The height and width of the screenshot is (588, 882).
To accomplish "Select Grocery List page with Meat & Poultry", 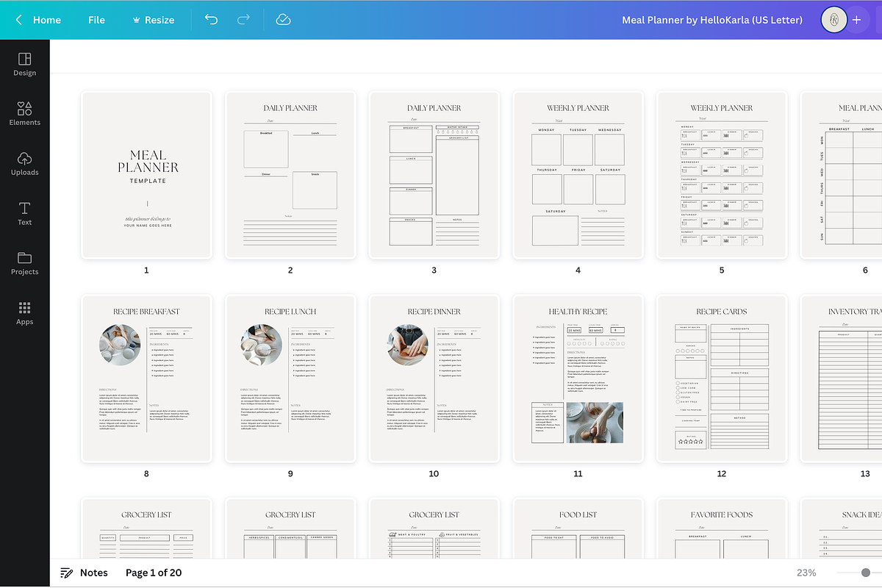I will [x=434, y=529].
